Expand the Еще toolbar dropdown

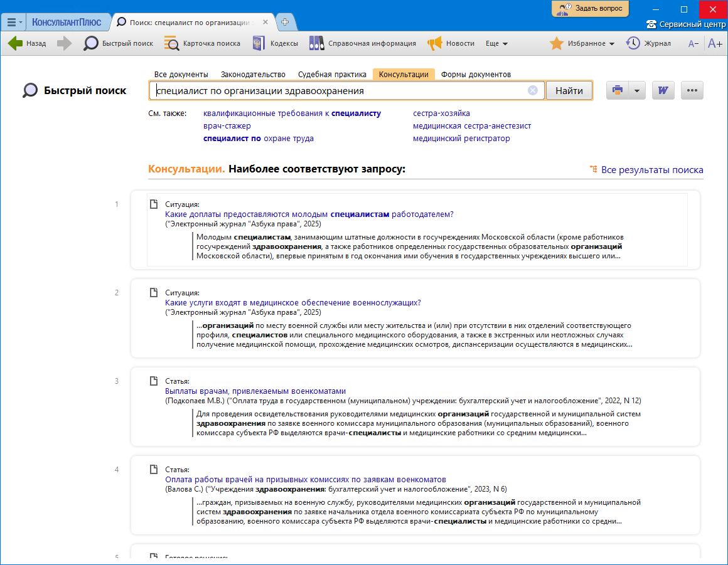pyautogui.click(x=496, y=43)
